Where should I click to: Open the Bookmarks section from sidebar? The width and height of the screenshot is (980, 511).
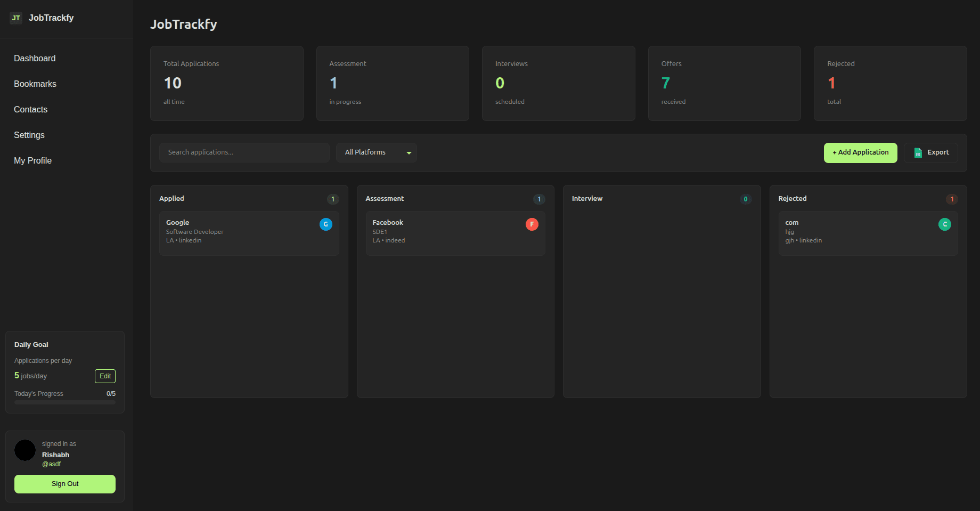coord(35,84)
